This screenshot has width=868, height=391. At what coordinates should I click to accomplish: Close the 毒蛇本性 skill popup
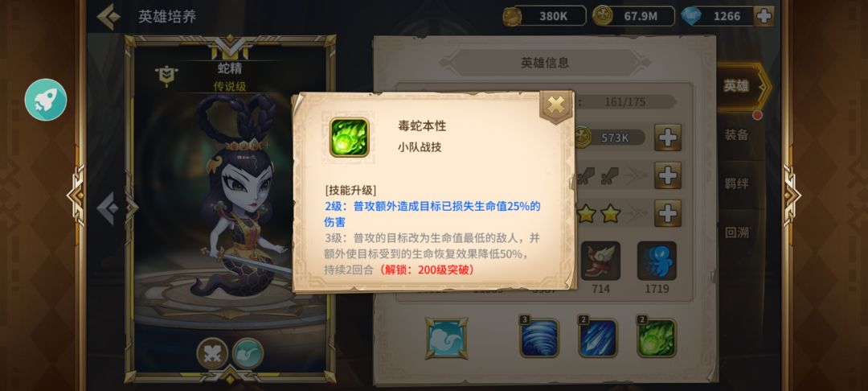click(x=556, y=105)
